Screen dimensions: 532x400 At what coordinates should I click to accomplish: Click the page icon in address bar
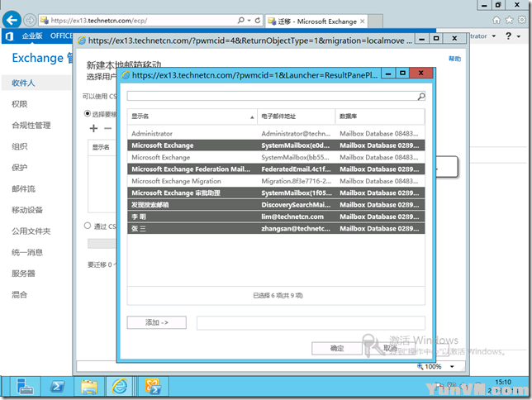(x=45, y=21)
